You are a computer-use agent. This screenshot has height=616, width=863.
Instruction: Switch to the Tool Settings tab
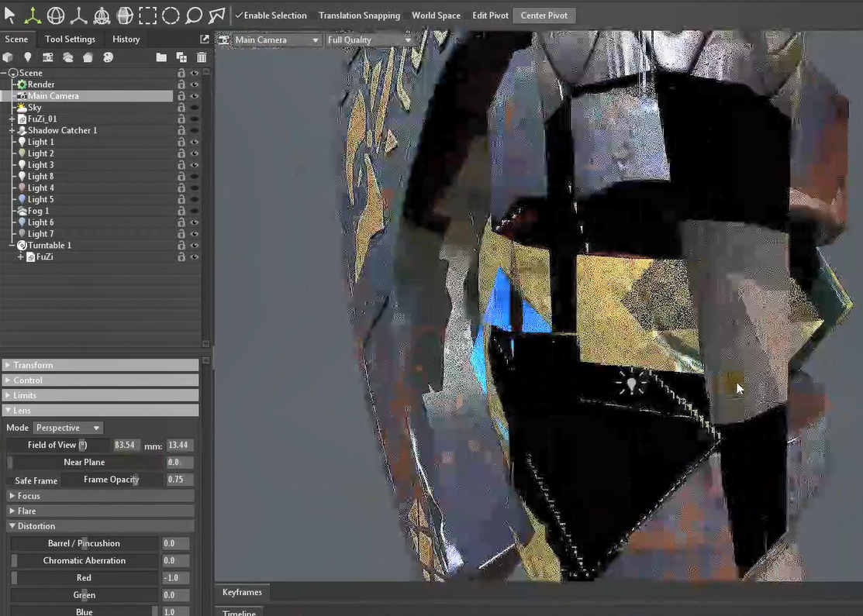click(x=70, y=39)
